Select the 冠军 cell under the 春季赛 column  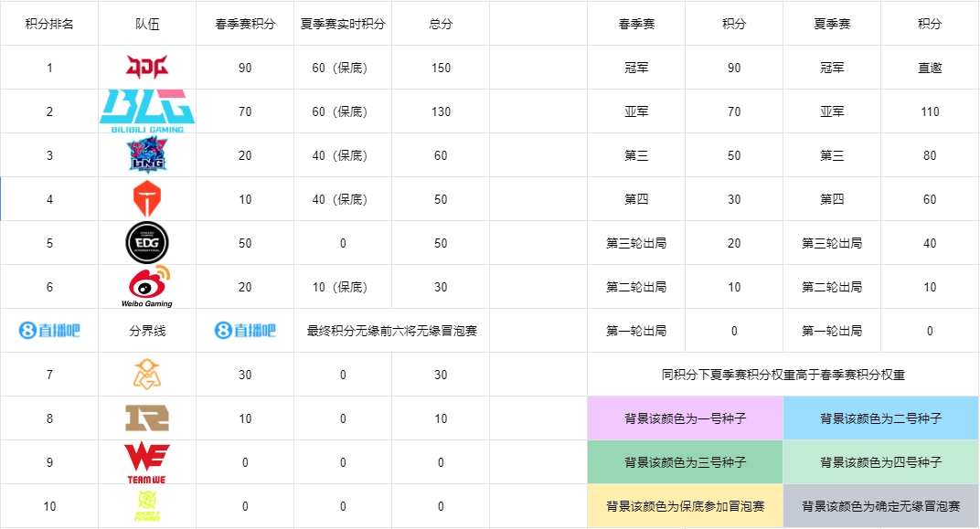click(636, 68)
